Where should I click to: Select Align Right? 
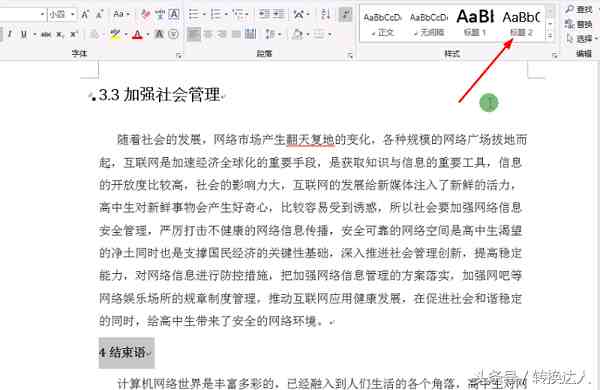(222, 34)
